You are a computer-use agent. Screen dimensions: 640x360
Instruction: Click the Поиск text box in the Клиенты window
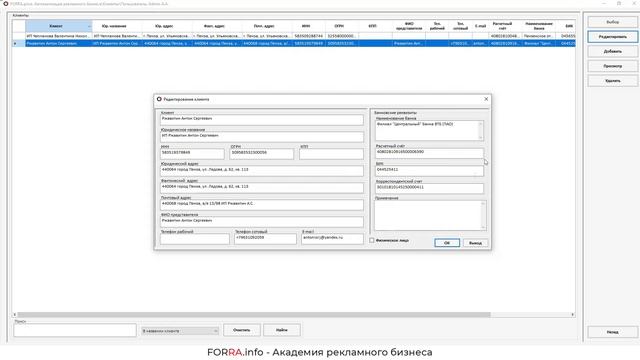pyautogui.click(x=75, y=330)
